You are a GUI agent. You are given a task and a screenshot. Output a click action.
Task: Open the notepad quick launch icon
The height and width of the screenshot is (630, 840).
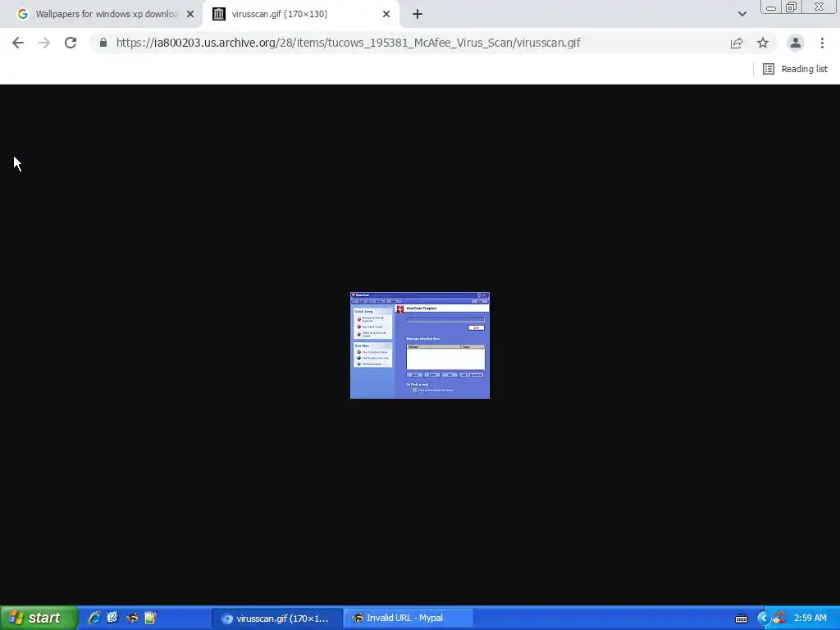coord(151,619)
